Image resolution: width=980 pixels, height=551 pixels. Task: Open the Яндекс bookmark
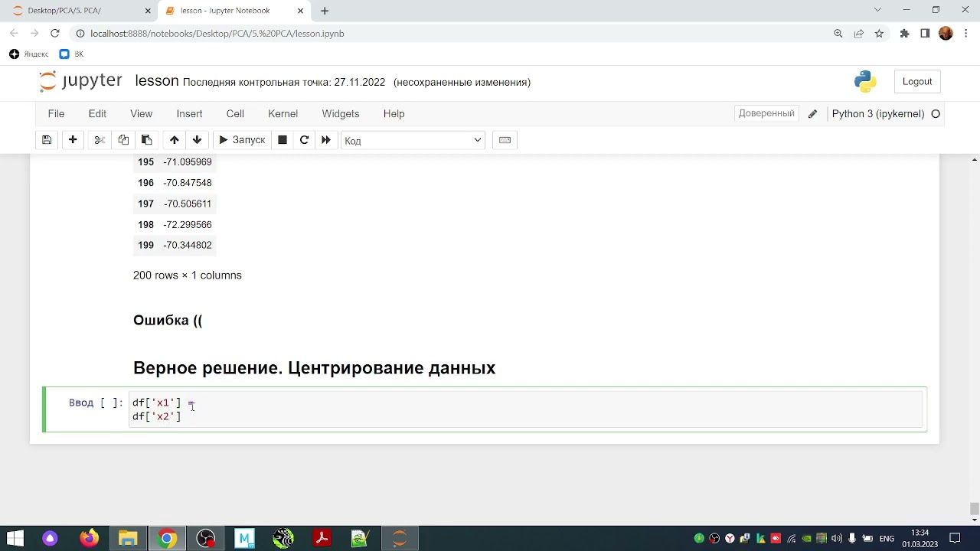[29, 54]
